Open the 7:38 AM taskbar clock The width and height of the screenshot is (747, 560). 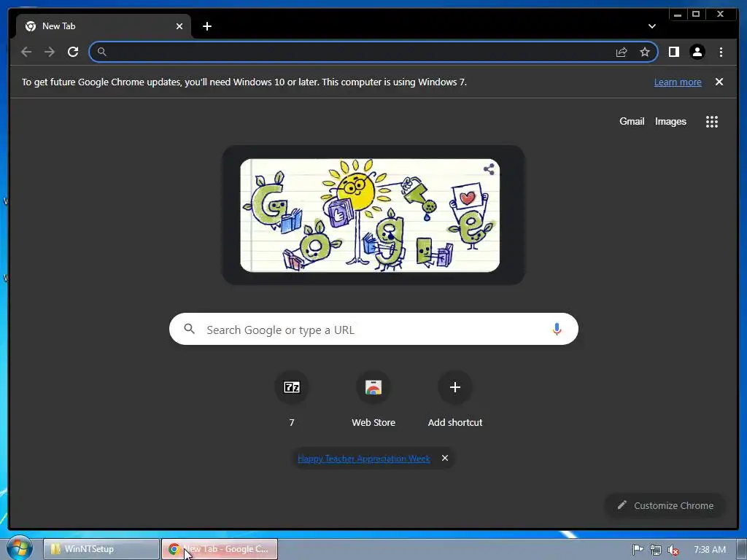(709, 550)
